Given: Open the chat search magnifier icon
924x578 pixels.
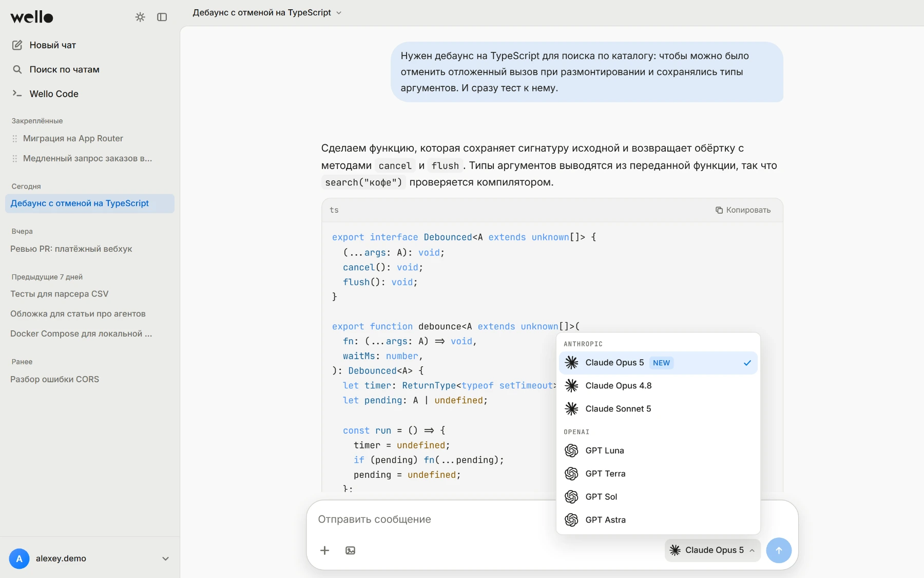Looking at the screenshot, I should (17, 69).
